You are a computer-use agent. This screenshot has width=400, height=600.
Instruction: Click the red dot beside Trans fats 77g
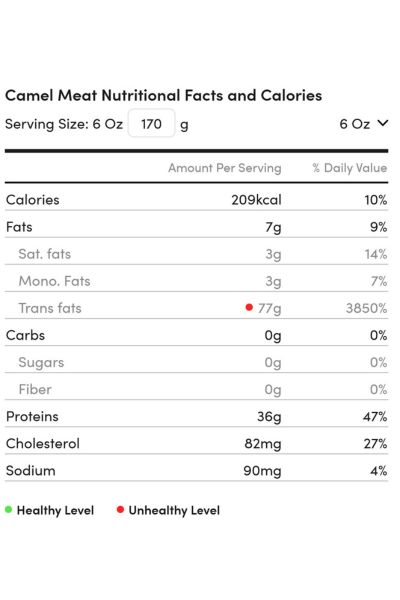[x=249, y=307]
